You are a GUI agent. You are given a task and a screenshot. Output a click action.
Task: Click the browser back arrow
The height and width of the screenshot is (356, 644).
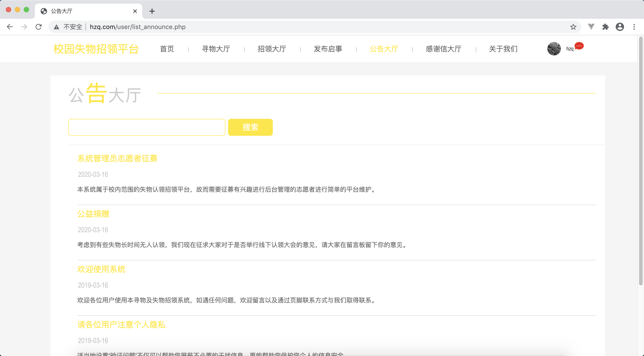click(10, 27)
